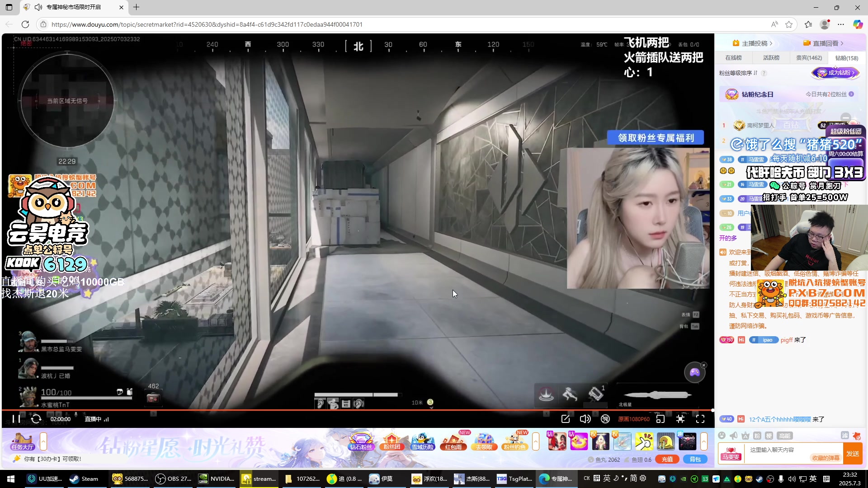Image resolution: width=868 pixels, height=488 pixels.
Task: Open the Copilot sidebar icon
Action: 858,24
